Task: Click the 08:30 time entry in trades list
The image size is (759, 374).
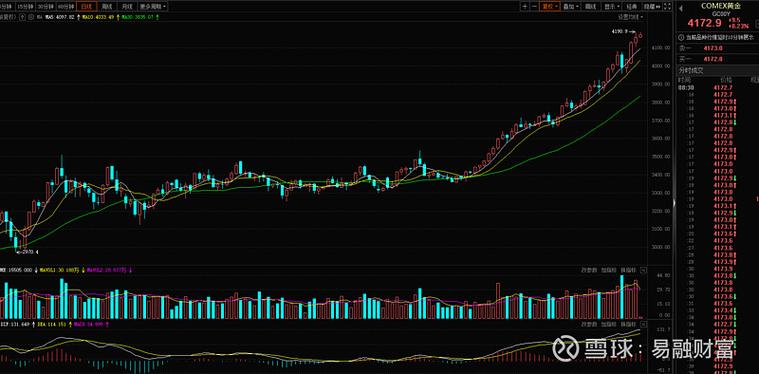Action: pos(686,88)
